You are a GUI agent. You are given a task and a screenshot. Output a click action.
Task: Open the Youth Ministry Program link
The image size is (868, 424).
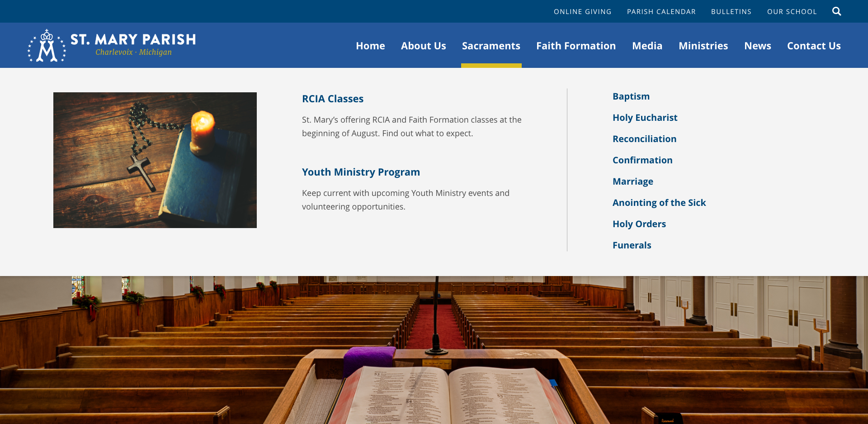(361, 172)
